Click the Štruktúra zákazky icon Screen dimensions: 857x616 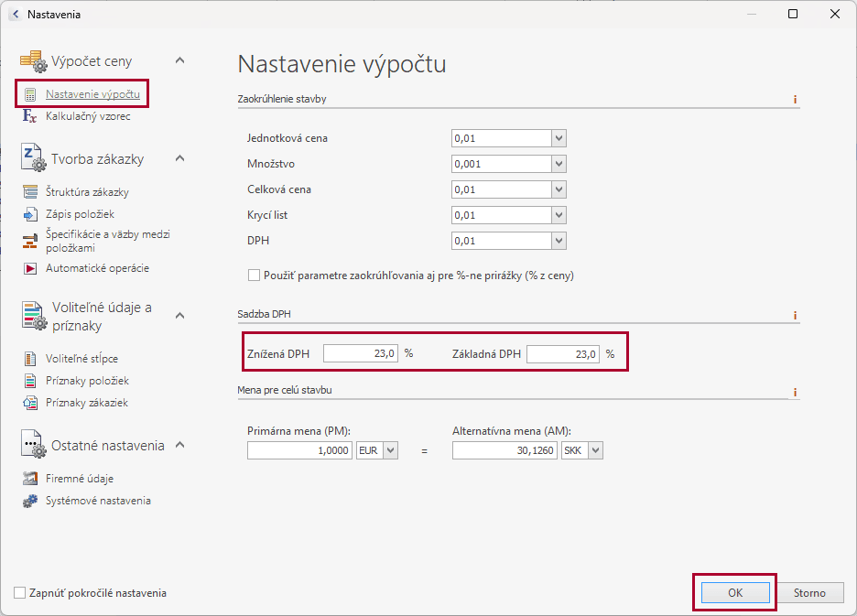pyautogui.click(x=29, y=192)
